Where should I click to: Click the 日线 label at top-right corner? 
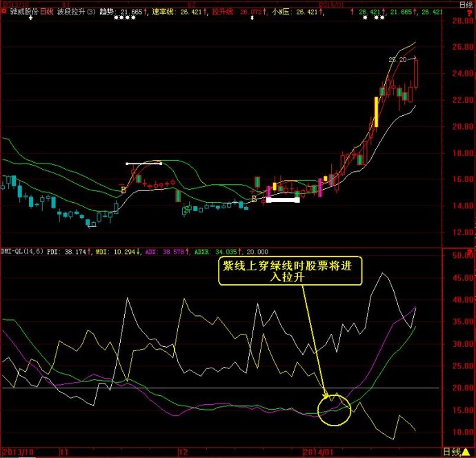466,5
